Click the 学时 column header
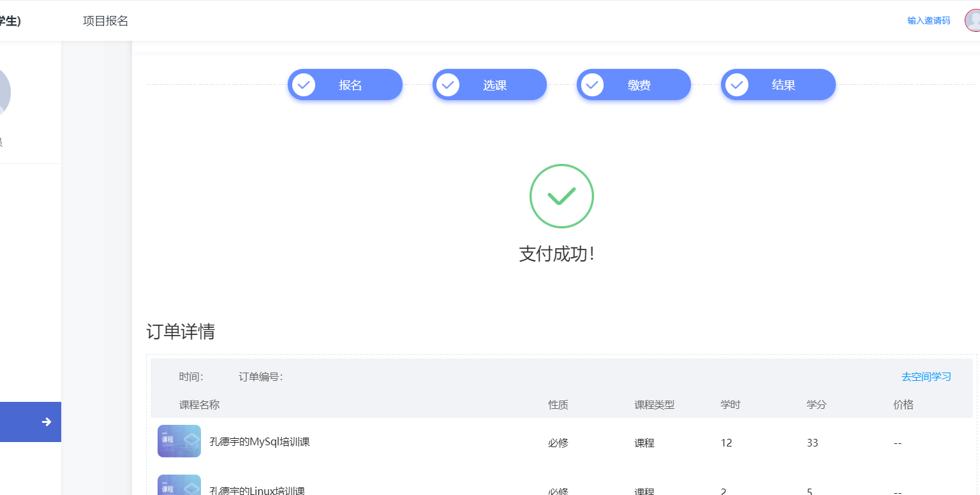The image size is (980, 495). (x=731, y=404)
